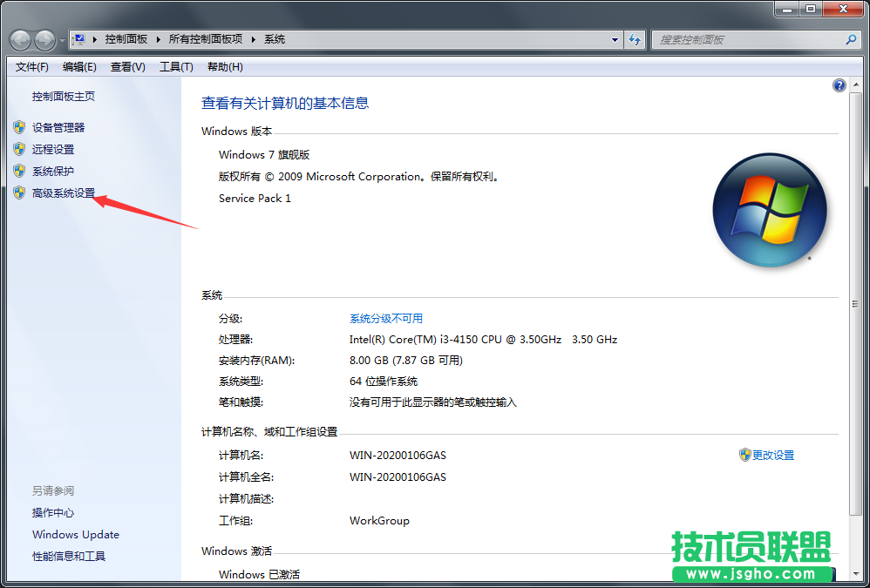Click the shield icon beside 更改设置
870x588 pixels.
(744, 455)
